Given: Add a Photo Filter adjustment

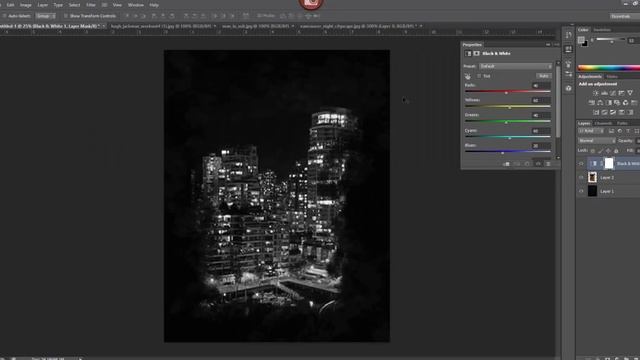Looking at the screenshot, I should click(x=617, y=103).
